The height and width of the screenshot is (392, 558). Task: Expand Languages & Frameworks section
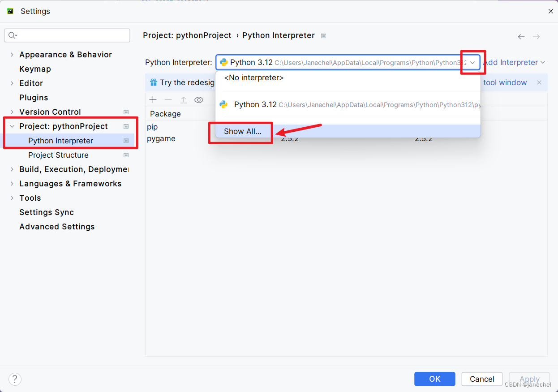pos(12,184)
